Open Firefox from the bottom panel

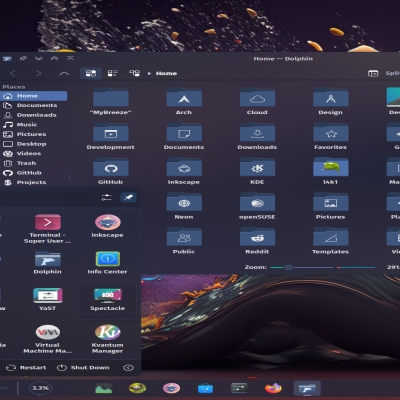coord(273,388)
